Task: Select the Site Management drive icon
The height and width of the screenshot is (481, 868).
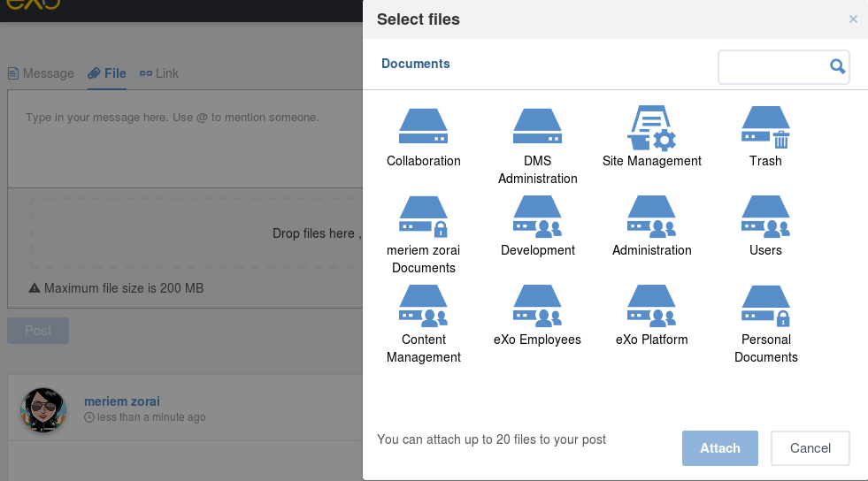Action: pyautogui.click(x=651, y=127)
